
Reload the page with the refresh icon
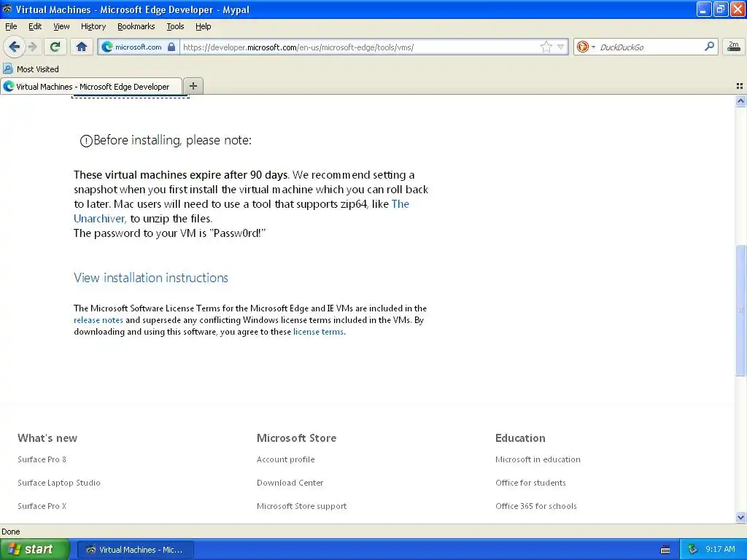[x=55, y=47]
